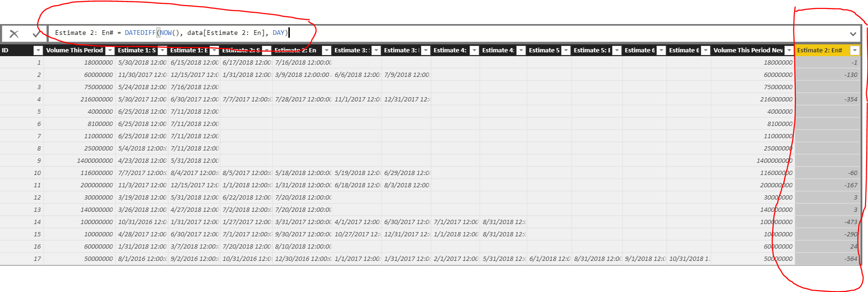Click the 6/15/2018 date cell
Viewport: 868px width, 292px height.
pos(194,63)
